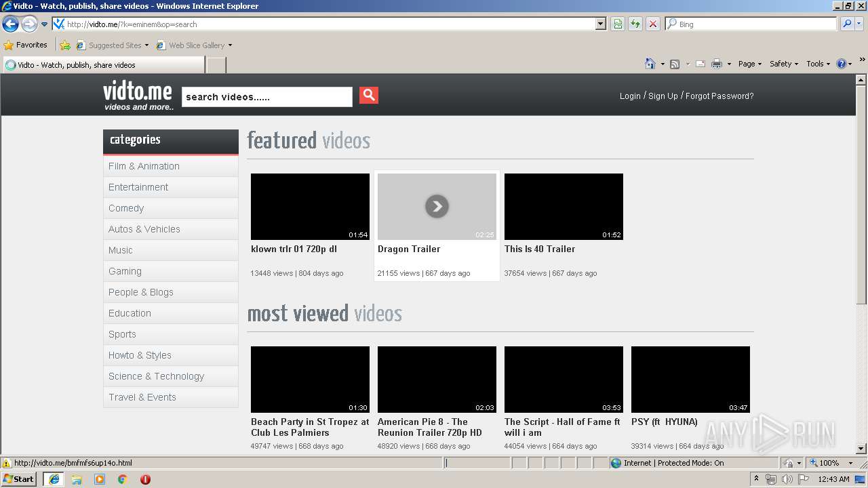868x488 pixels.
Task: Open the Login link
Action: point(630,96)
